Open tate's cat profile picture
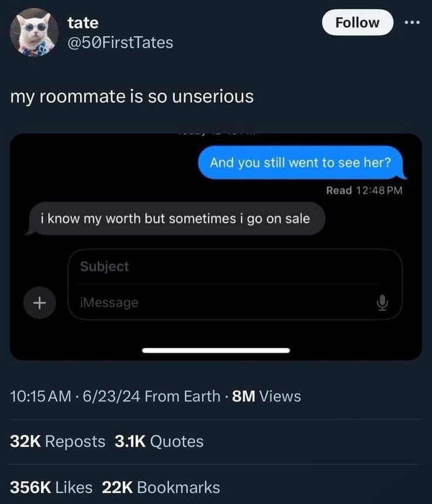This screenshot has width=432, height=504. pos(34,32)
